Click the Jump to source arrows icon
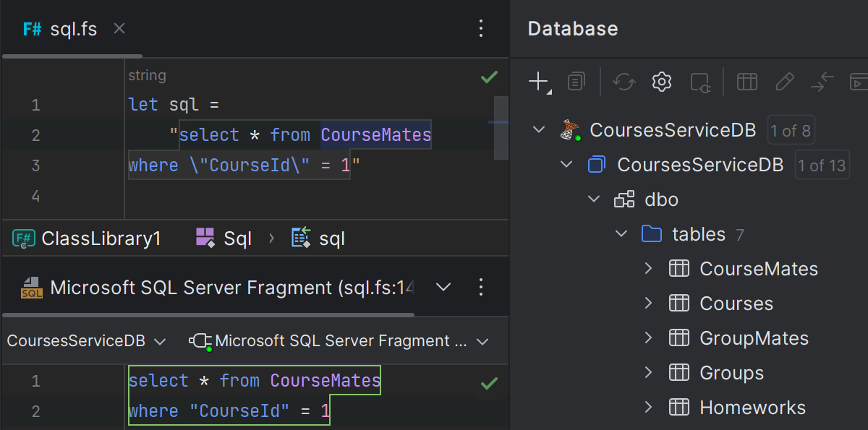Viewport: 868px width, 430px height. (822, 82)
